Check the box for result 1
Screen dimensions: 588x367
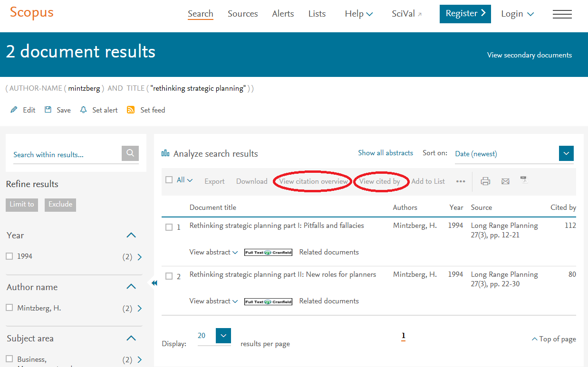point(169,227)
